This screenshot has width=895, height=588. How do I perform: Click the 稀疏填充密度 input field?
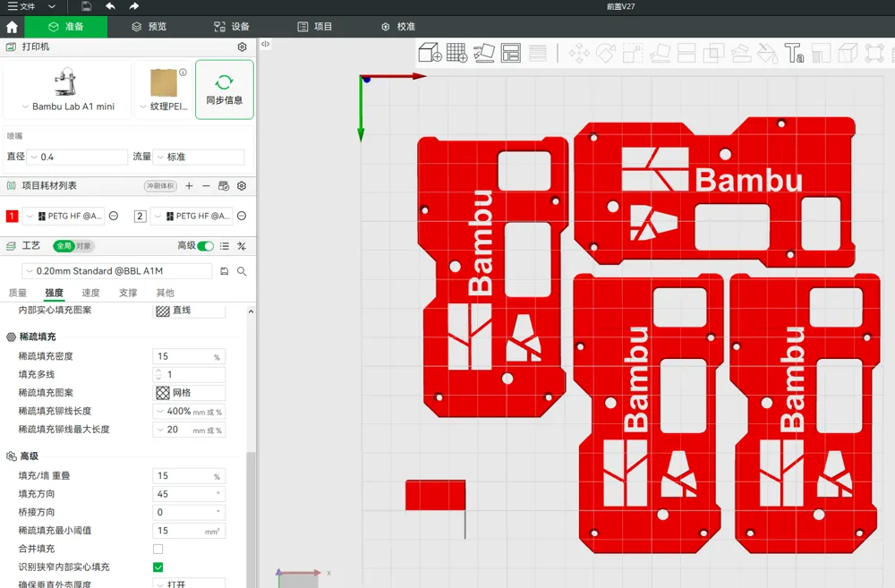[189, 356]
